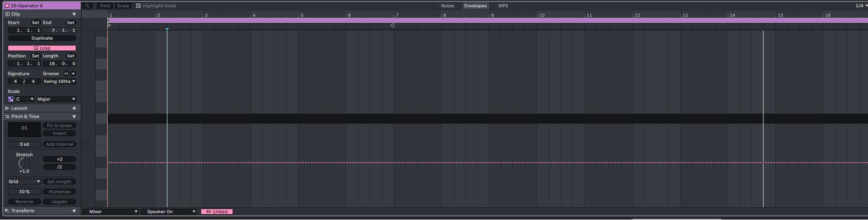The height and width of the screenshot is (220, 868).
Task: Click the start marker at bar 1
Action: tap(109, 26)
